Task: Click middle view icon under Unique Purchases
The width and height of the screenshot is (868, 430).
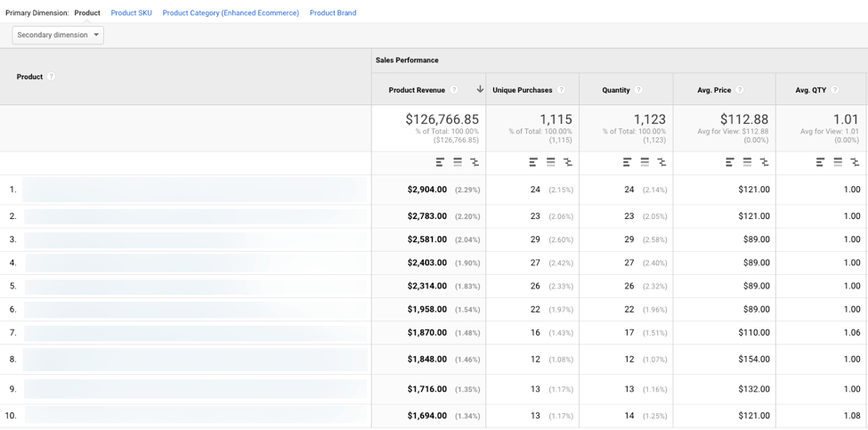Action: pos(551,162)
